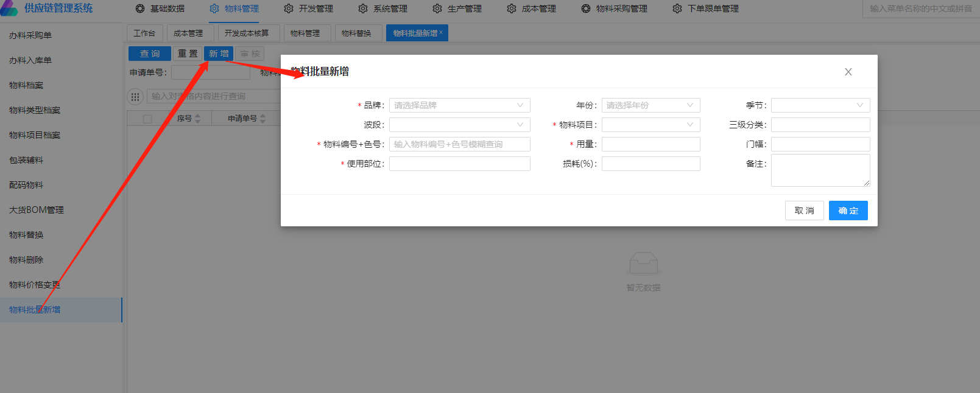The height and width of the screenshot is (393, 980).
Task: Focus the 物料编号+色号 input field
Action: (459, 144)
